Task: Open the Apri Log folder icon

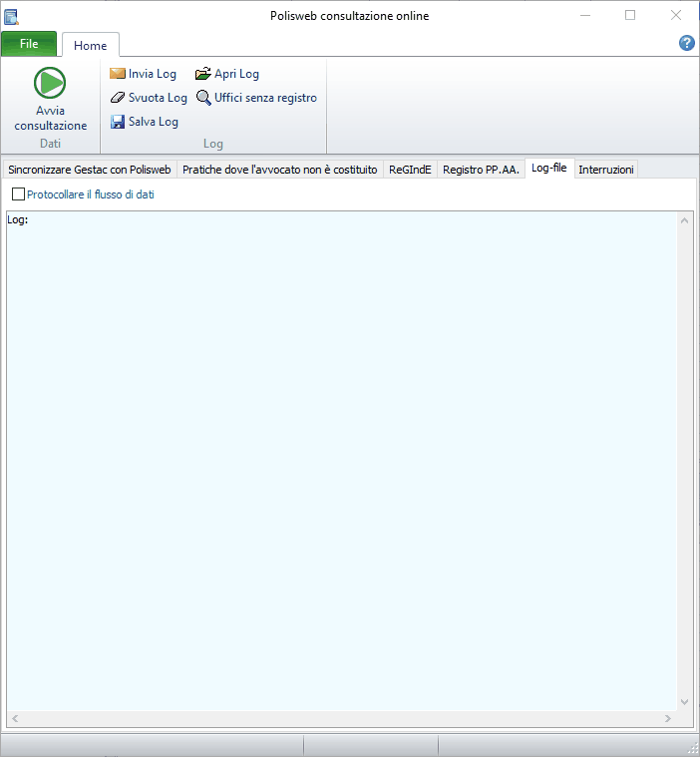Action: tap(203, 74)
